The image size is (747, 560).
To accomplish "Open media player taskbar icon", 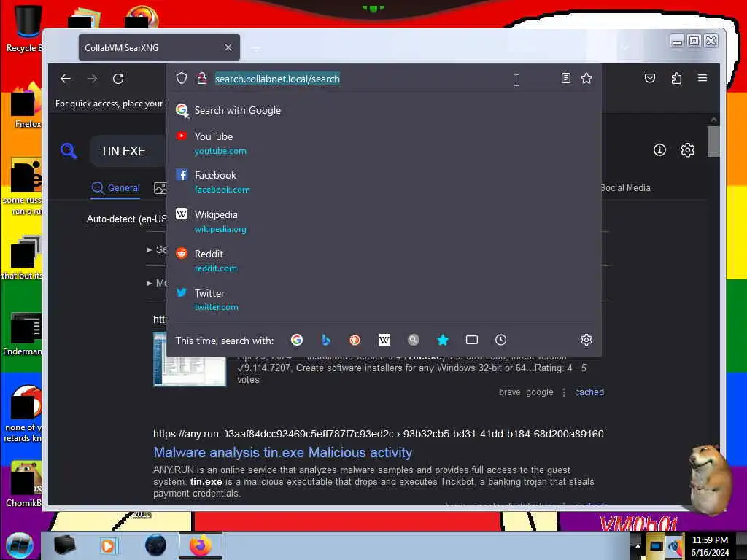I will [108, 545].
